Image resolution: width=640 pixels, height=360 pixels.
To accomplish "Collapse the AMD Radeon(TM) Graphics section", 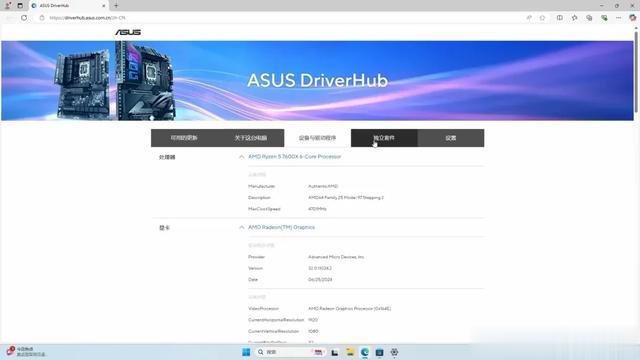I will point(242,227).
